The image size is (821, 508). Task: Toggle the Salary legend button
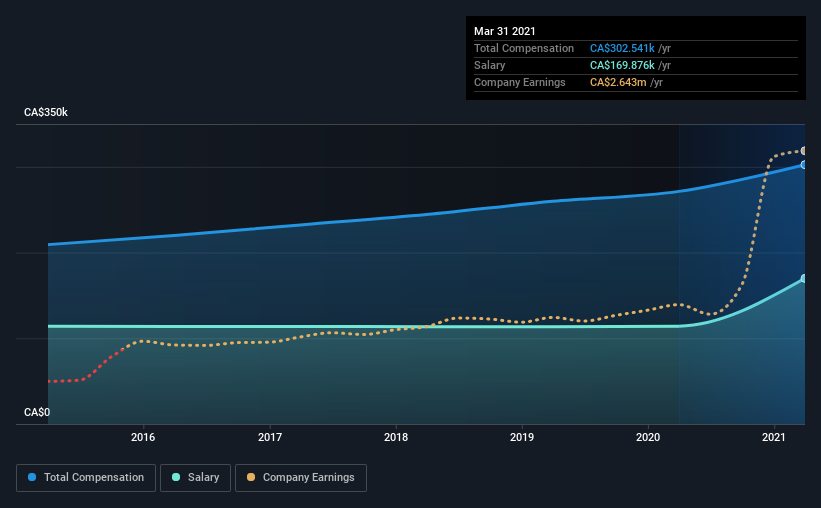point(198,478)
